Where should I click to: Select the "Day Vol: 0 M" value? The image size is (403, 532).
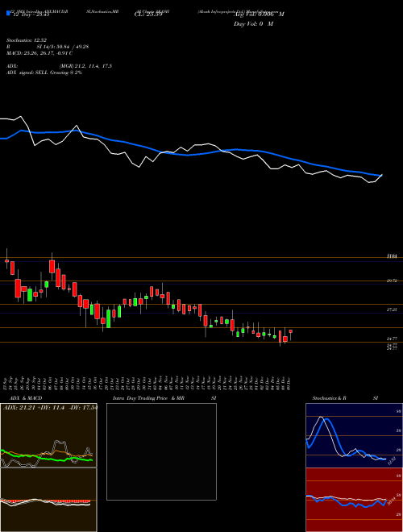[253, 24]
